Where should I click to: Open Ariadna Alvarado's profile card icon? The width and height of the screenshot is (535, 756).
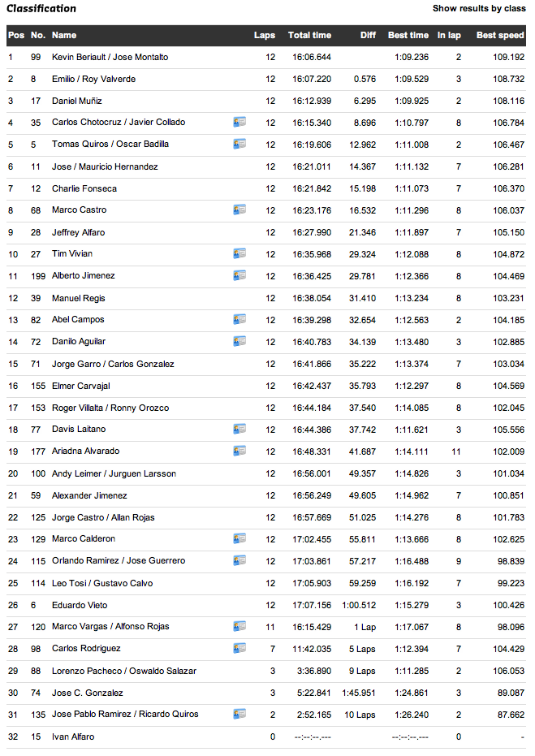coord(239,451)
